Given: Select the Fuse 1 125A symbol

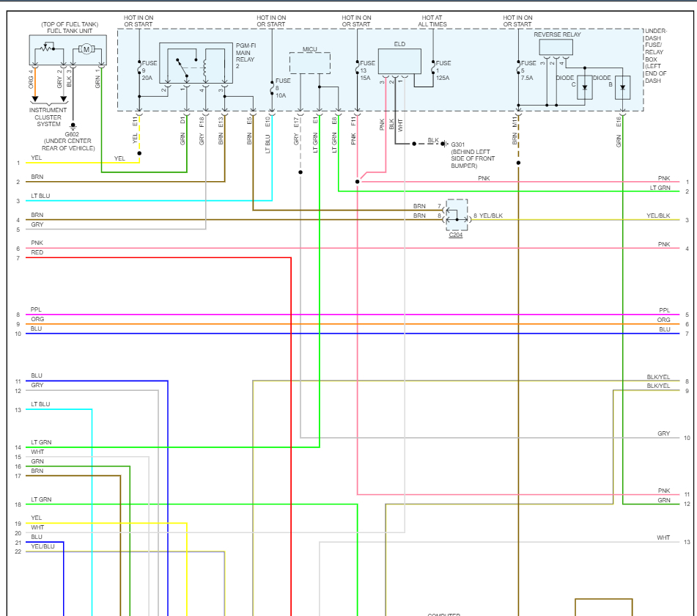Looking at the screenshot, I should click(x=433, y=67).
